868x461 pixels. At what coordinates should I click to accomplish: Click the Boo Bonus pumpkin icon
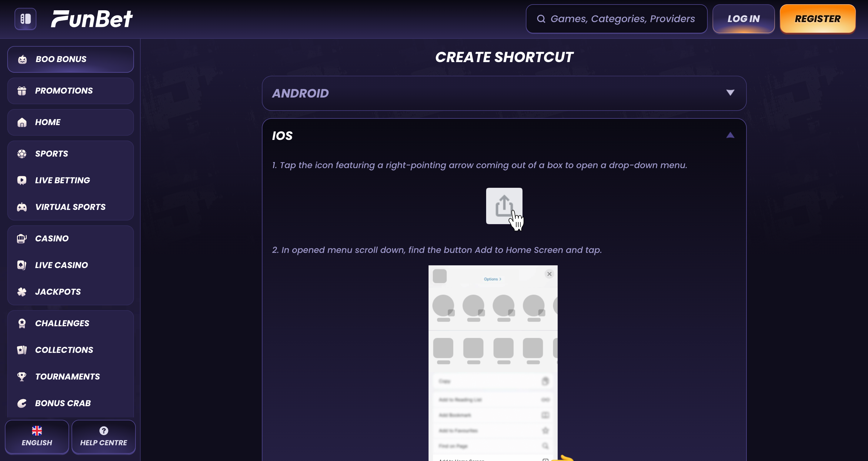click(22, 59)
